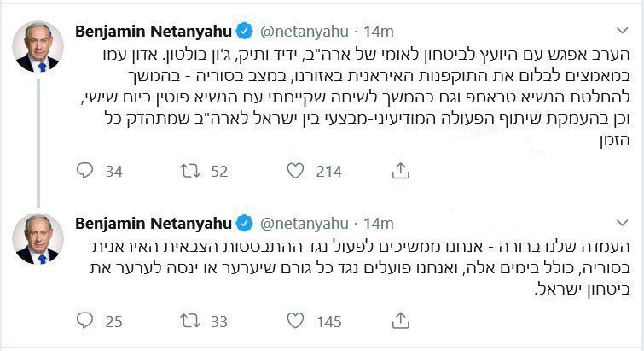644x351 pixels.
Task: Click Benjamin Netanyahu name on the top tweet
Action: (x=153, y=32)
